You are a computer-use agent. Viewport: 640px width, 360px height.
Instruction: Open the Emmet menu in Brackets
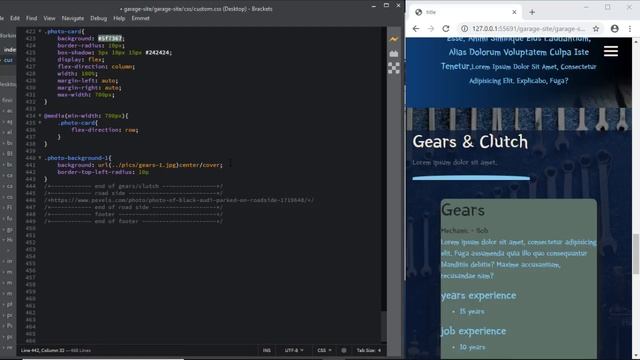click(x=140, y=18)
